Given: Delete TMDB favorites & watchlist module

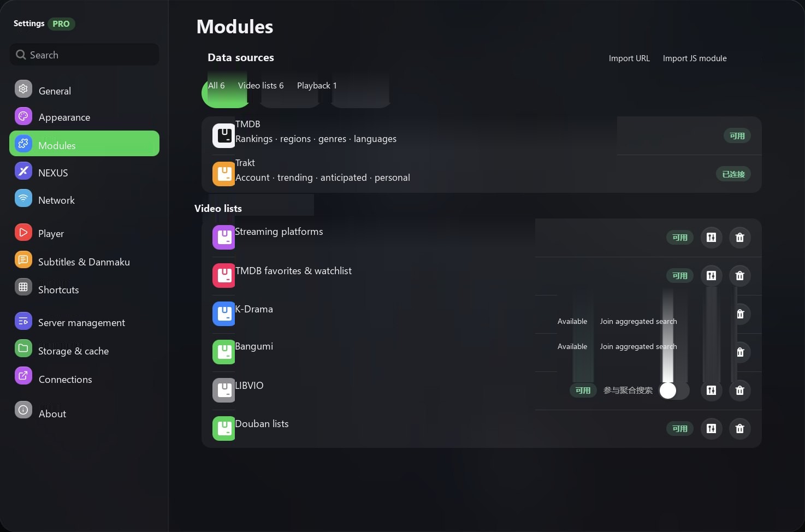Looking at the screenshot, I should pos(740,276).
